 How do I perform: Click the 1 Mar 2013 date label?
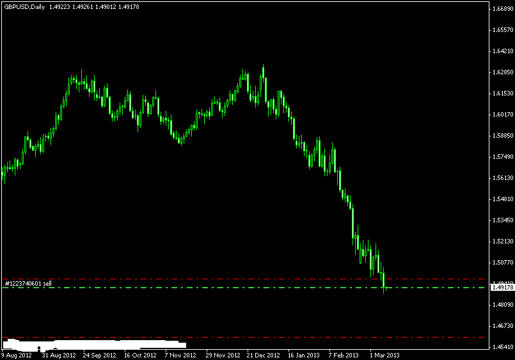point(384,355)
